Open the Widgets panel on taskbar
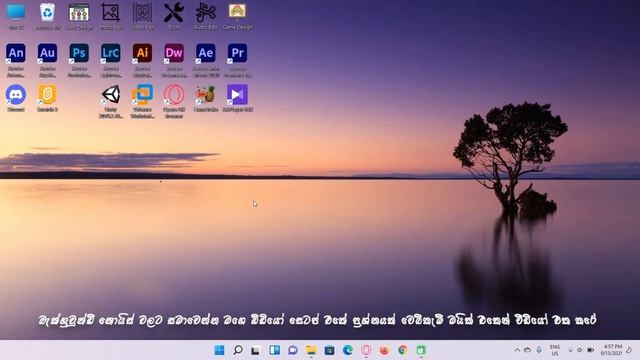The height and width of the screenshot is (360, 640). [274, 350]
